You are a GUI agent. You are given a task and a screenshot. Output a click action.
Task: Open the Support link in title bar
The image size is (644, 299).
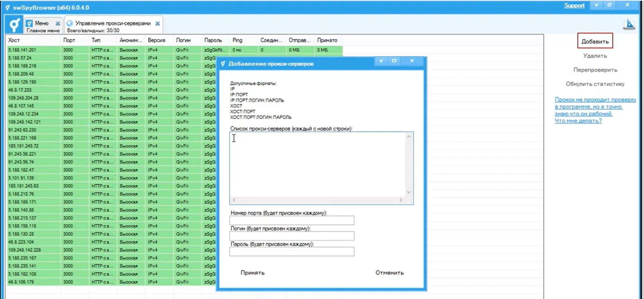coord(574,5)
